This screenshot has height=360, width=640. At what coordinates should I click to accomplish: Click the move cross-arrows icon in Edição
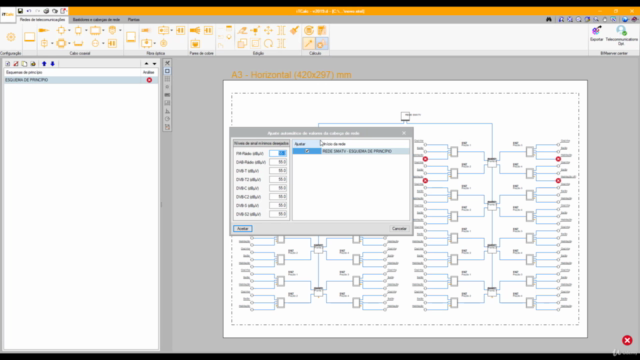(x=269, y=30)
